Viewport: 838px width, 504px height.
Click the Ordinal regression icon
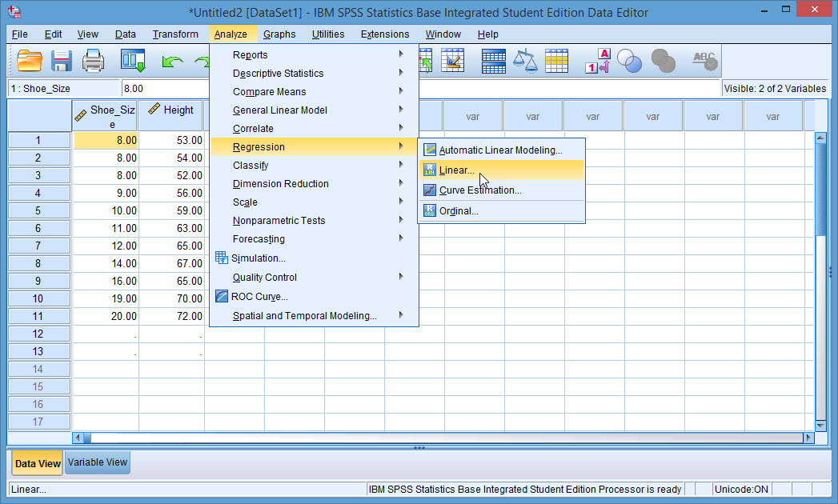(x=430, y=210)
